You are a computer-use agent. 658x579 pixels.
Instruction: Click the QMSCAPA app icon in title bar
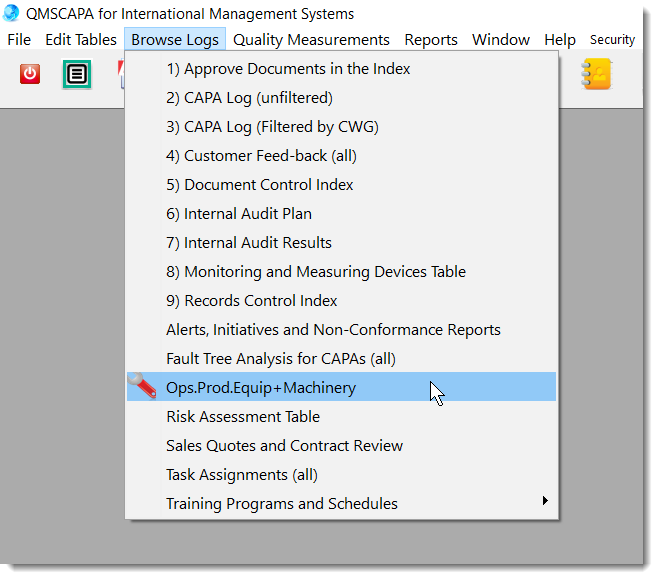click(11, 13)
